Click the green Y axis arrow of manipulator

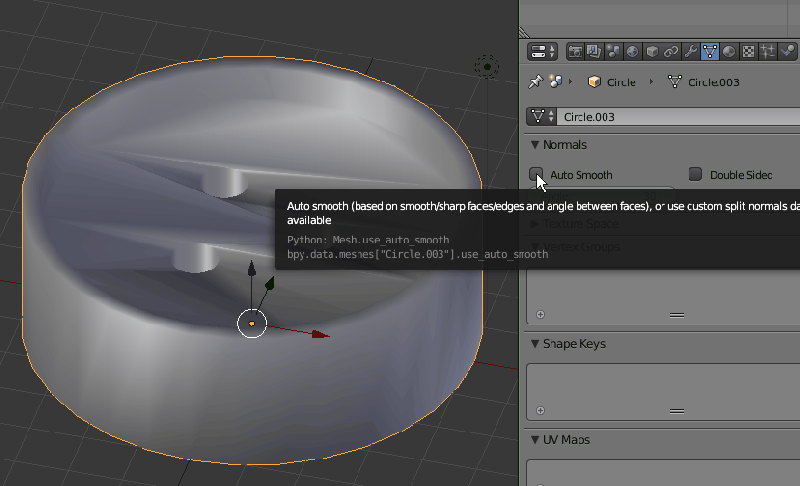[269, 284]
